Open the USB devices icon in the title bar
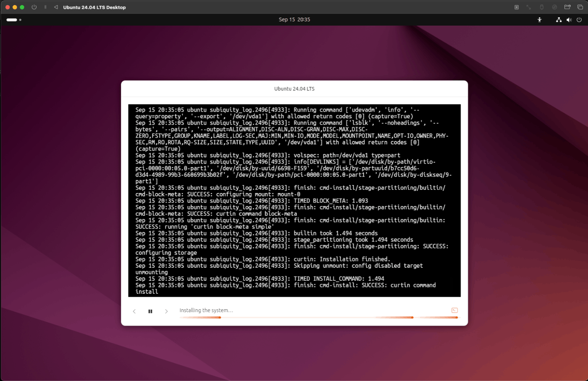This screenshot has width=588, height=381. tap(542, 7)
